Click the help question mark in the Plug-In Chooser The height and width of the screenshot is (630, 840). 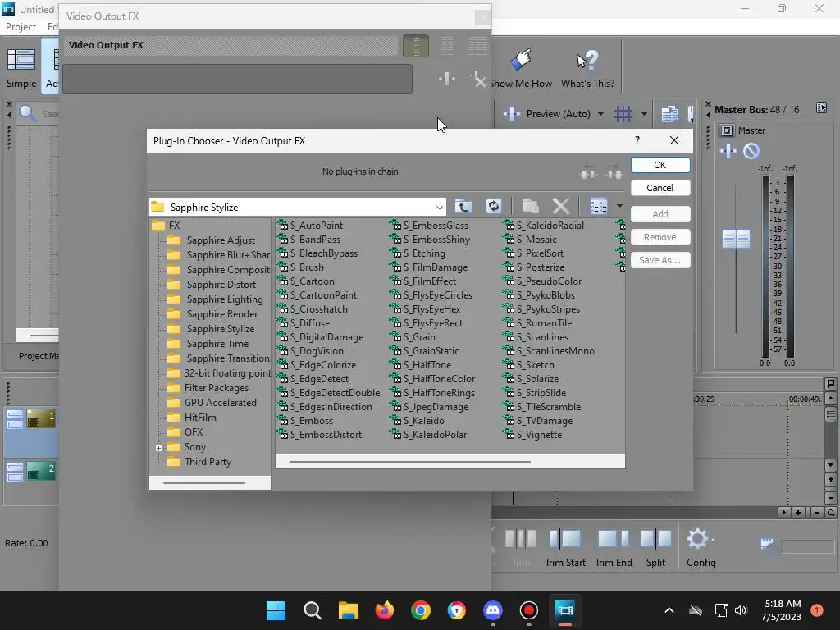pos(637,140)
